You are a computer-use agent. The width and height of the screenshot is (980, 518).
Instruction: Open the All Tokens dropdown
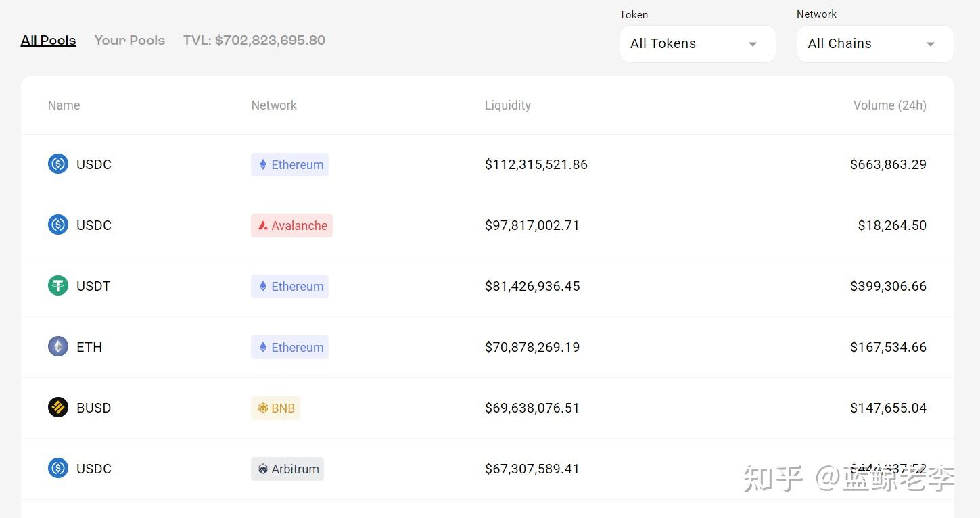697,44
